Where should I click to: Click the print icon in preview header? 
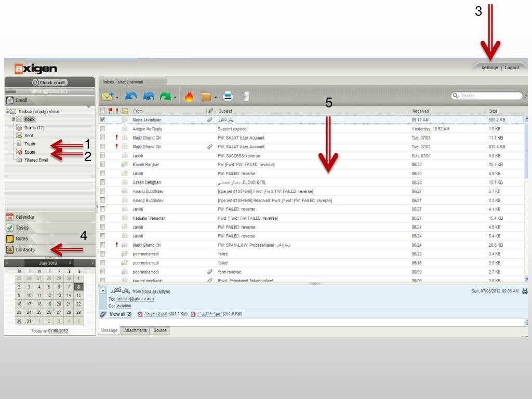point(525,291)
